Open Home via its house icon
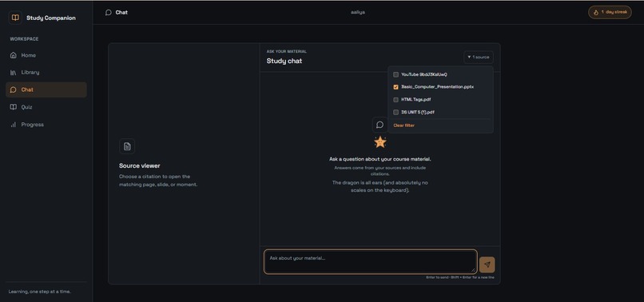The image size is (644, 302). coord(13,55)
